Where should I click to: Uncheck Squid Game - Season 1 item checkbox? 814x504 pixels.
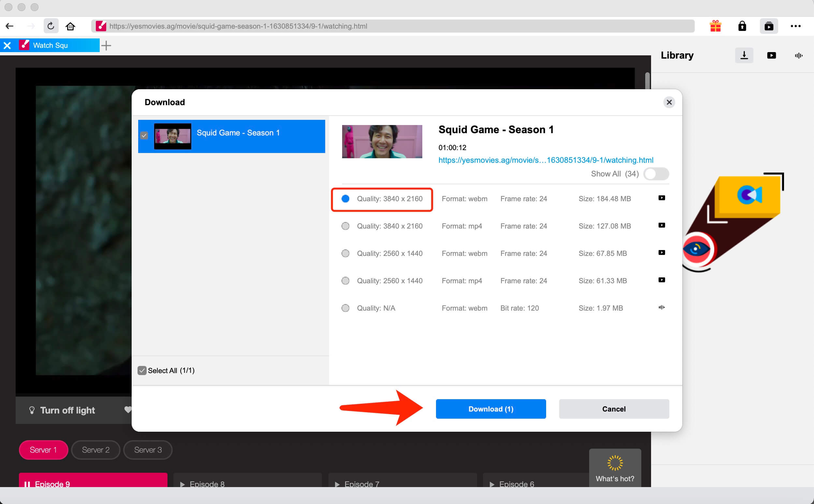[144, 136]
